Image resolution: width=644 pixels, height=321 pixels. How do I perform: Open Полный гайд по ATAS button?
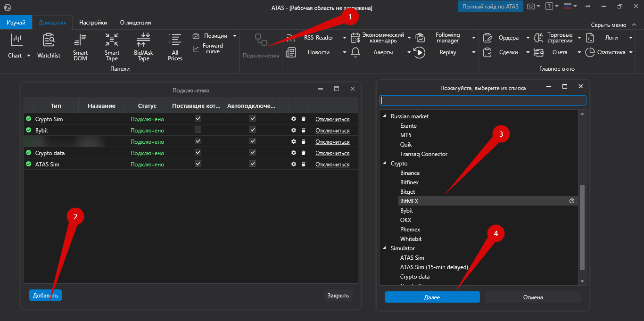[x=490, y=6]
